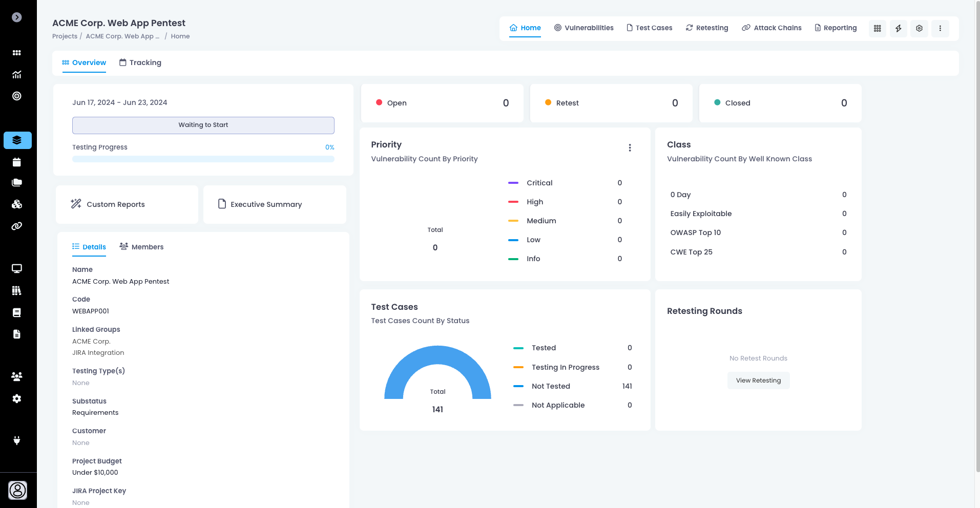The height and width of the screenshot is (508, 980).
Task: Click the Testing Progress bar
Action: (x=203, y=159)
